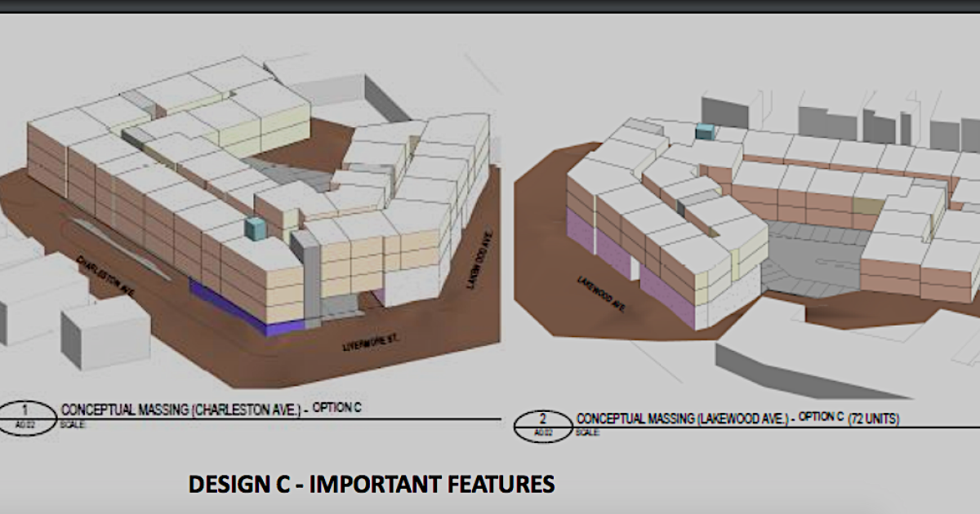Click the "(72 UNITS)" text
980x514 pixels.
[x=873, y=419]
